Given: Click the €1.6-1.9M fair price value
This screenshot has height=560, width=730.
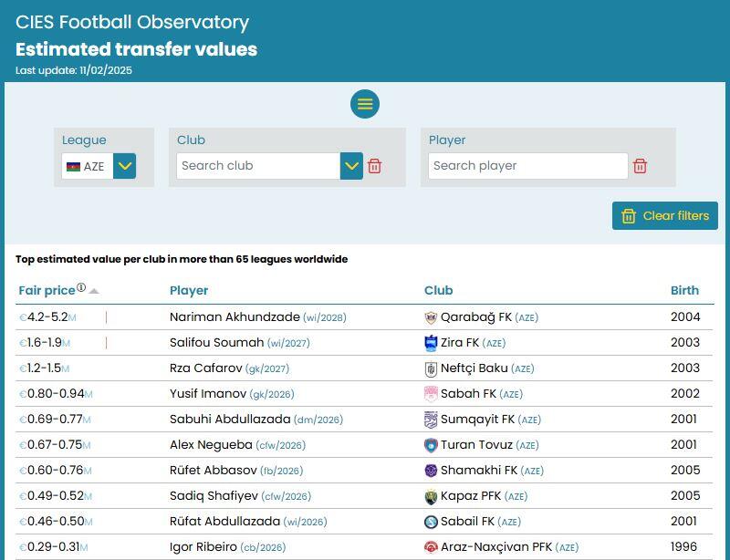Looking at the screenshot, I should click(45, 343).
